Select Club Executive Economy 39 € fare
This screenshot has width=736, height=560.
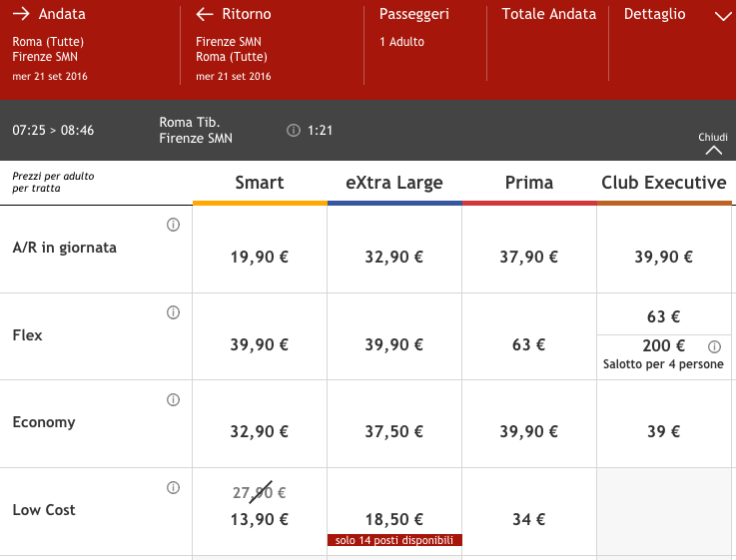click(x=663, y=432)
